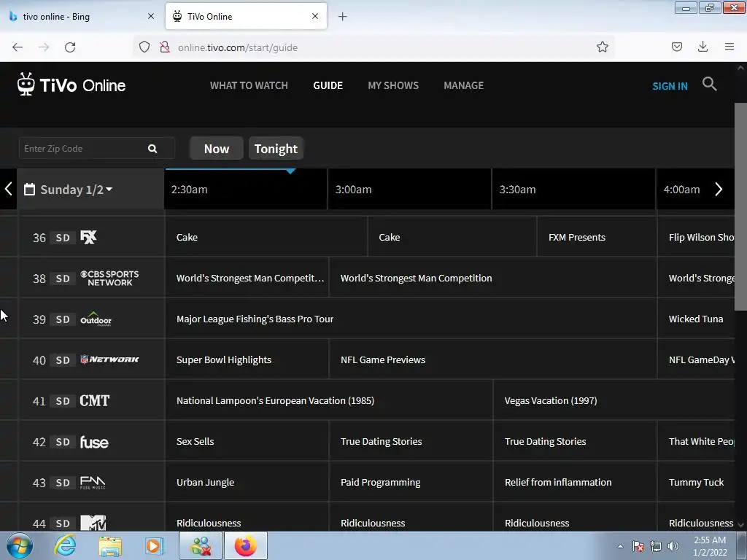Select the CMT channel logo
The width and height of the screenshot is (747, 560).
tap(94, 400)
